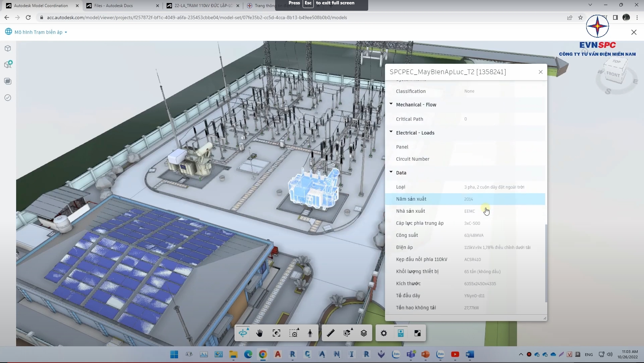Switch to the 22-LA_TRAM 110kV tab

point(203,6)
